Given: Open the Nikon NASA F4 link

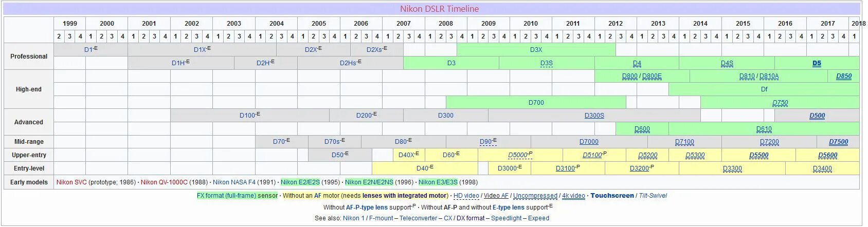Looking at the screenshot, I should coord(234,182).
